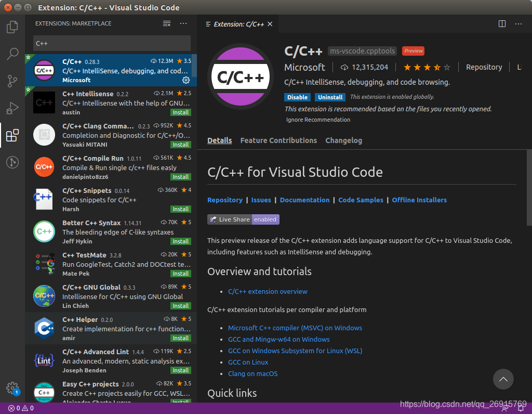Switch to Feature Contributions tab
The width and height of the screenshot is (532, 414).
pos(278,140)
